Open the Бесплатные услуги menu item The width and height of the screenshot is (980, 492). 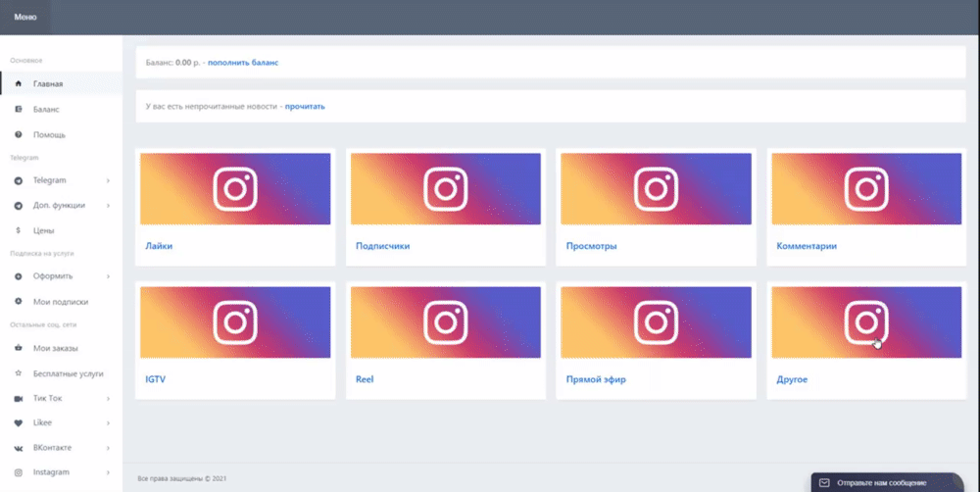point(68,373)
